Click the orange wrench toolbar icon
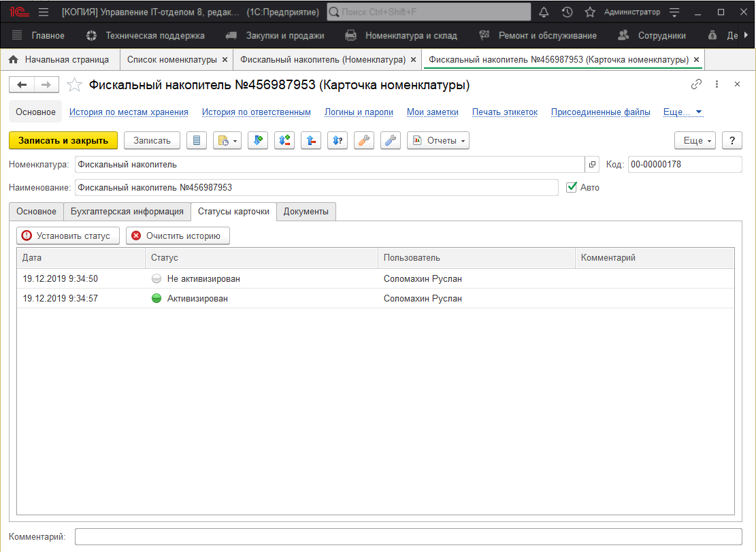This screenshot has width=756, height=552. tap(364, 140)
